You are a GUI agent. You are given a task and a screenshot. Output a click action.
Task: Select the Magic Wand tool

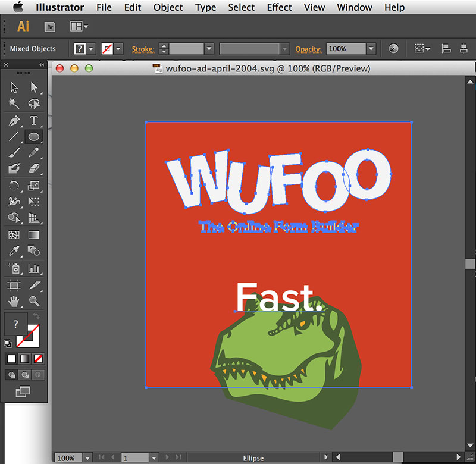coord(14,104)
